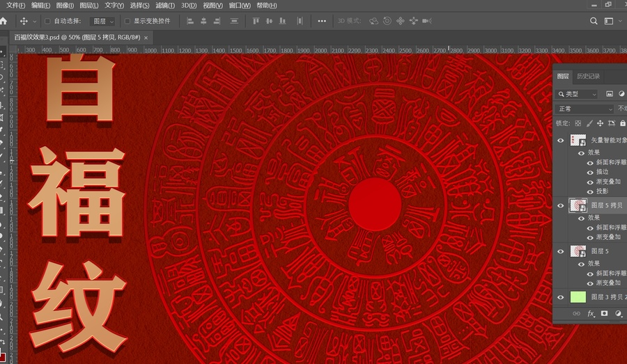Select the 矢量智能对象 layer thumbnail

click(578, 141)
